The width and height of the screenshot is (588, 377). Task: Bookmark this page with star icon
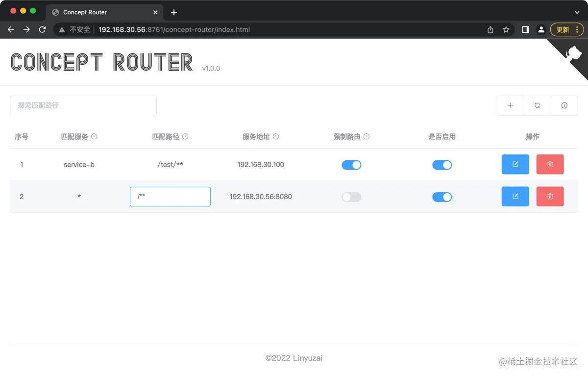tap(506, 29)
